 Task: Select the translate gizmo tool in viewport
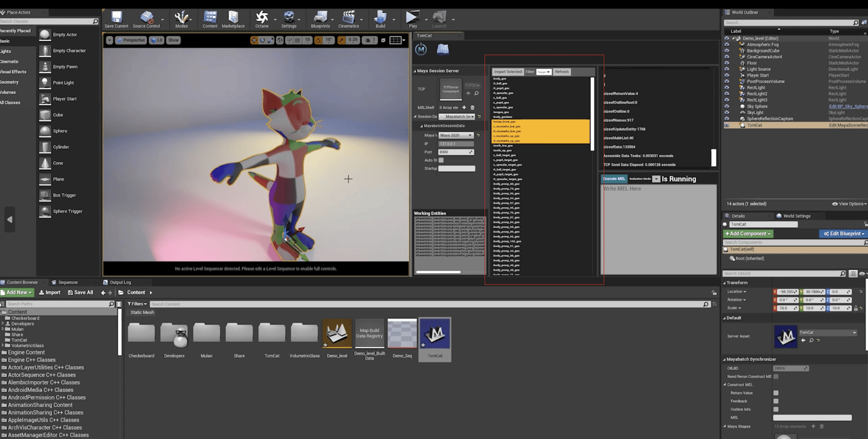(x=254, y=40)
